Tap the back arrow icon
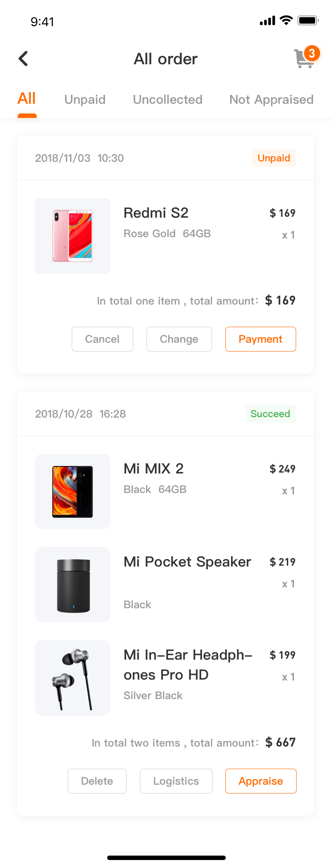332x868 pixels. click(x=23, y=59)
